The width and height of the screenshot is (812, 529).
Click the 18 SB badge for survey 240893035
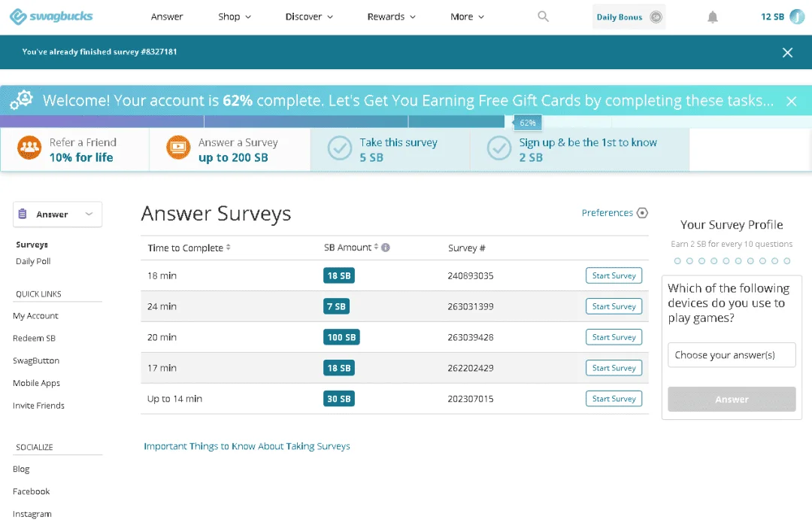338,275
